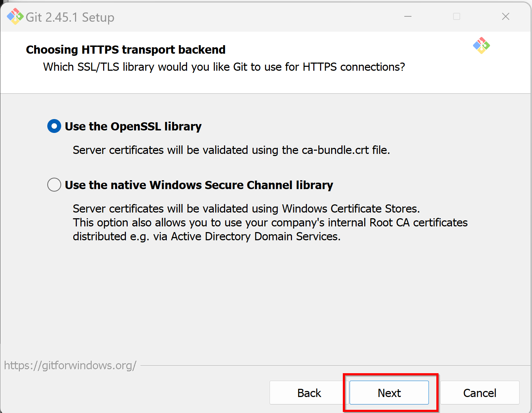Close the Git Setup window
The height and width of the screenshot is (413, 532).
pyautogui.click(x=506, y=16)
